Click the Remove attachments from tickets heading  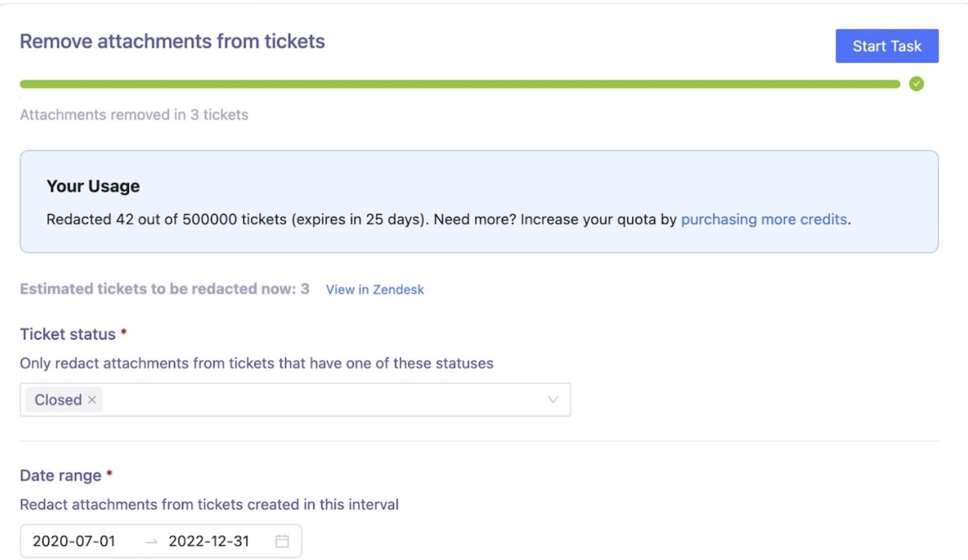(172, 41)
